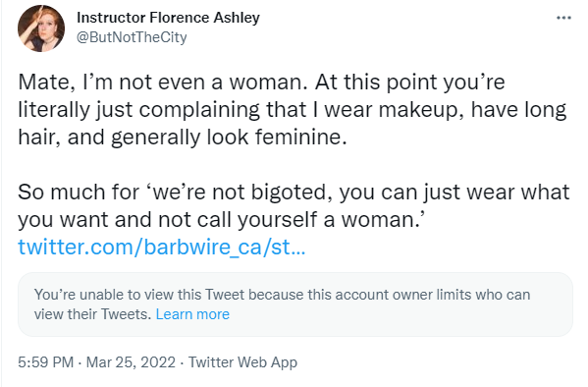Image resolution: width=588 pixels, height=387 pixels.
Task: Open the Twitter Web App source link
Action: pyautogui.click(x=242, y=362)
